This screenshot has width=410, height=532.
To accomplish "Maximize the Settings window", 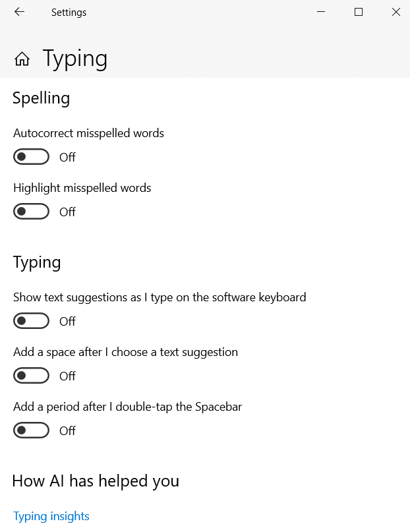I will [359, 12].
